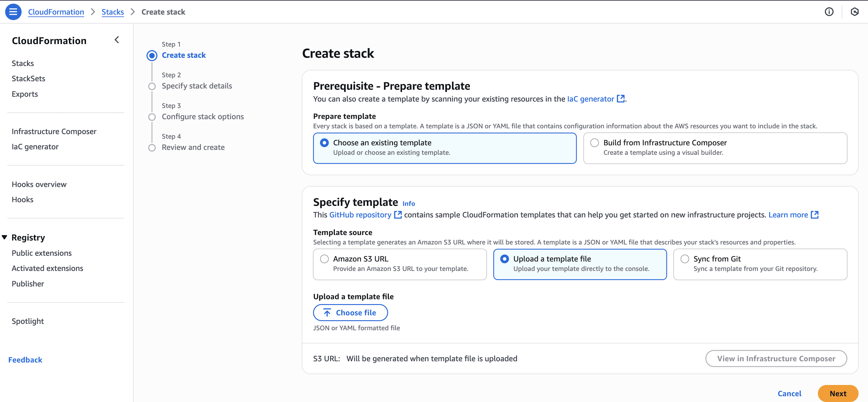This screenshot has width=868, height=402.
Task: Open the IaC generator external link icon
Action: (621, 99)
